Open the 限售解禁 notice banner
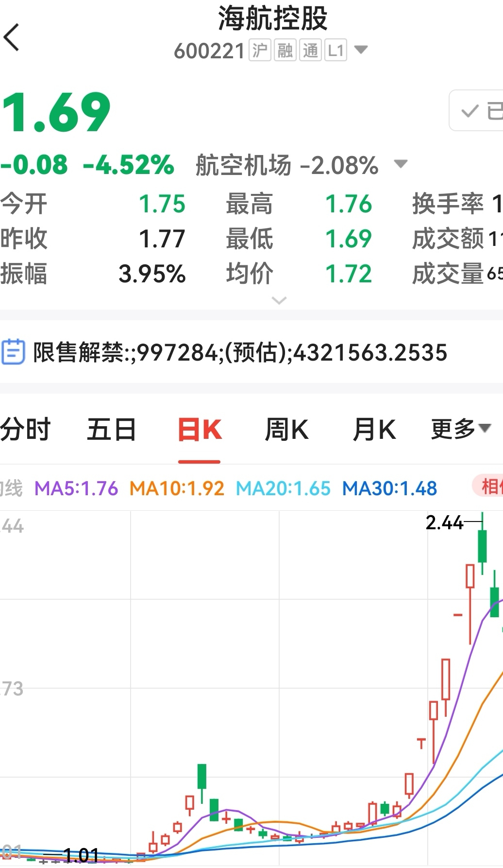503x868 pixels. [x=251, y=352]
